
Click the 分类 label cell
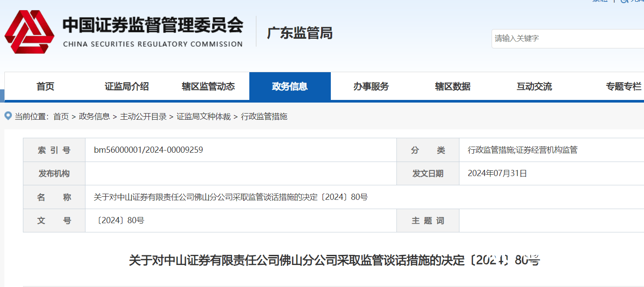[x=428, y=150]
